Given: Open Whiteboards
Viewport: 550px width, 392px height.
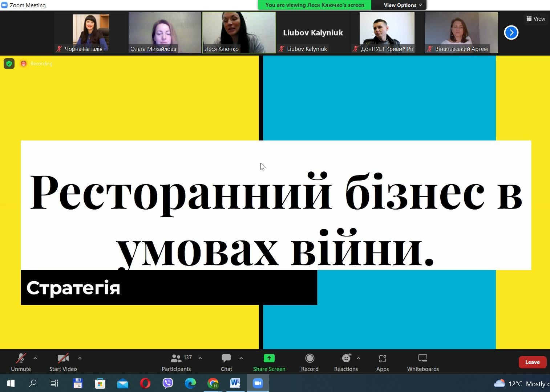Looking at the screenshot, I should coord(423,363).
